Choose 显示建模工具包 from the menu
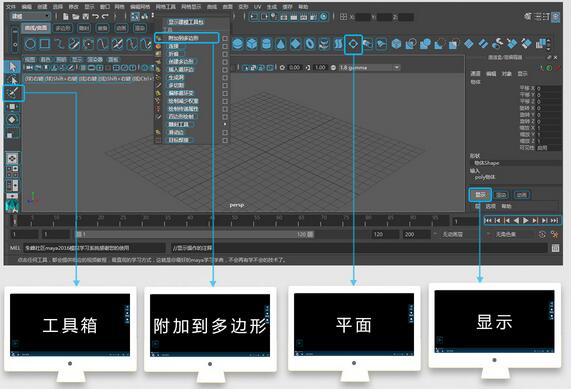The height and width of the screenshot is (389, 571). (186, 22)
